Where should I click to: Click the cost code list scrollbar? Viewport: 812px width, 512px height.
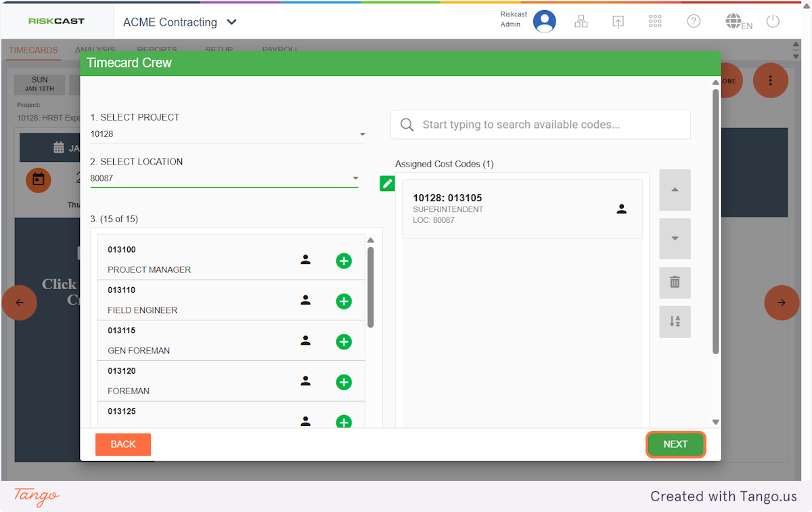370,288
